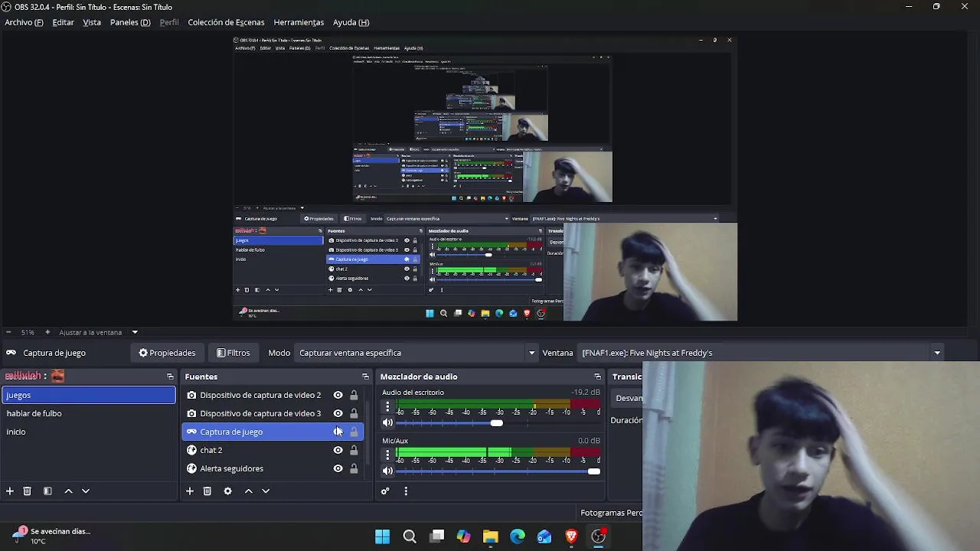980x551 pixels.
Task: Open Audio del escritorio options dots
Action: pyautogui.click(x=387, y=407)
